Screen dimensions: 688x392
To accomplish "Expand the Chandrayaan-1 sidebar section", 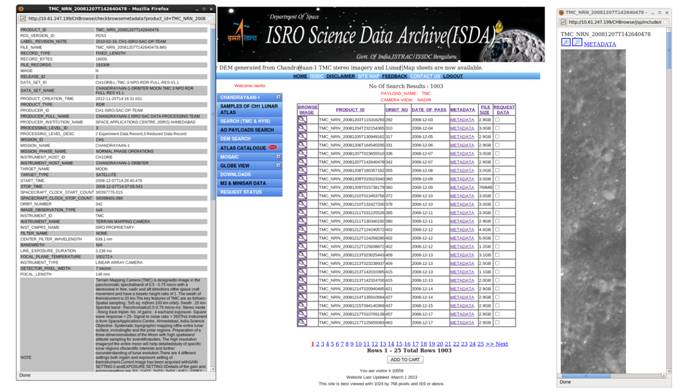I will tap(278, 97).
